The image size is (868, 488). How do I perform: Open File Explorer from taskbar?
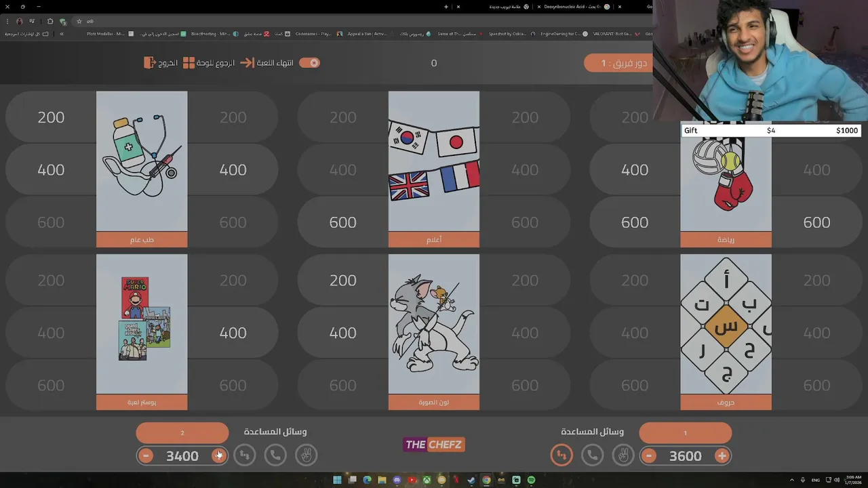click(x=382, y=480)
